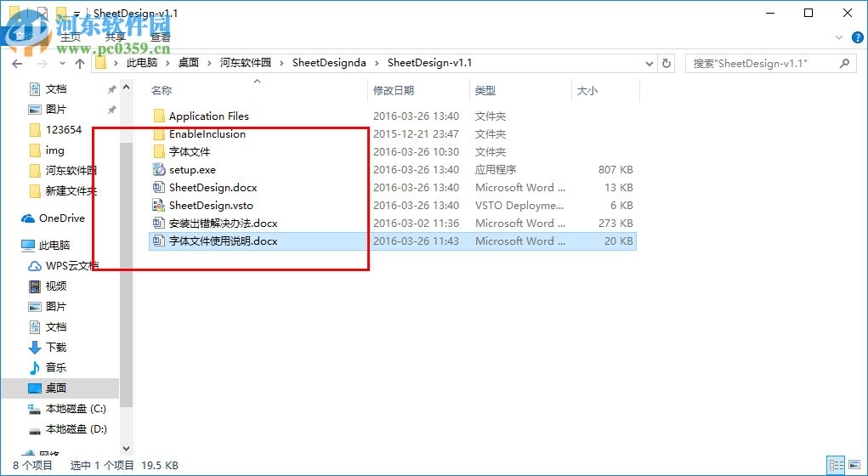Viewport: 868px width, 476px height.
Task: Open 视频 folder in the sidebar
Action: [x=48, y=286]
